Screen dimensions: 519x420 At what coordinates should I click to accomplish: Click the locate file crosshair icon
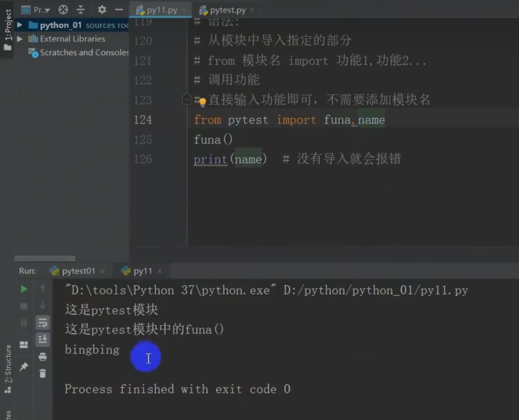pos(63,9)
